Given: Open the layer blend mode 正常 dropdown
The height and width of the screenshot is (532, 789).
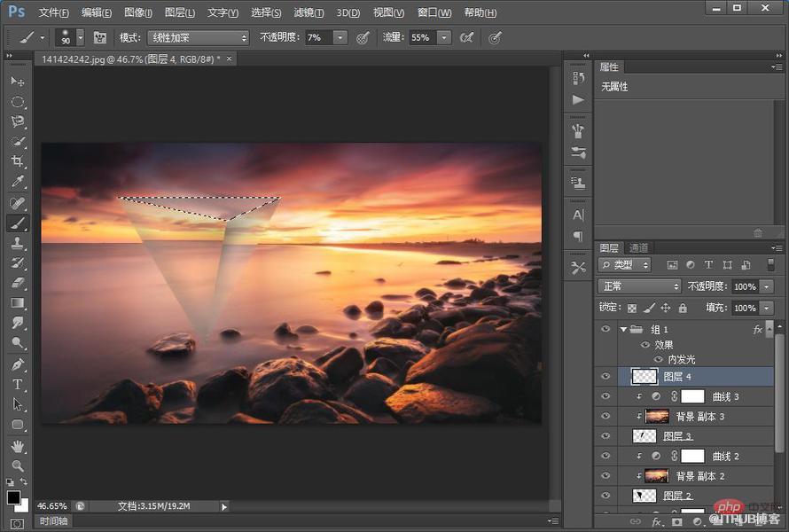Looking at the screenshot, I should coord(639,286).
